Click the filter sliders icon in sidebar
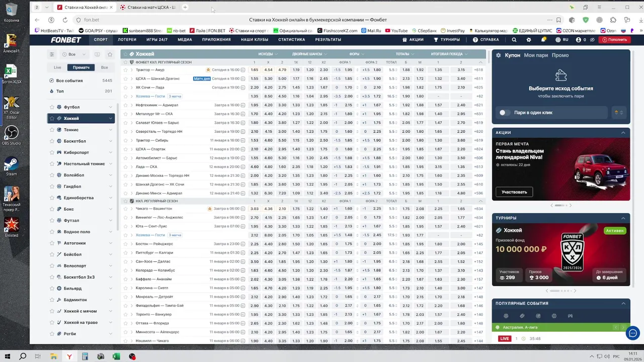This screenshot has height=362, width=644. pos(51,54)
